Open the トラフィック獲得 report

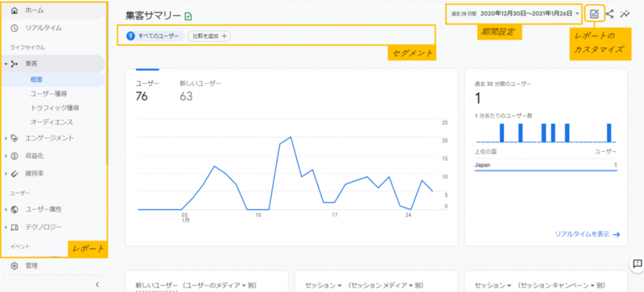(x=55, y=108)
